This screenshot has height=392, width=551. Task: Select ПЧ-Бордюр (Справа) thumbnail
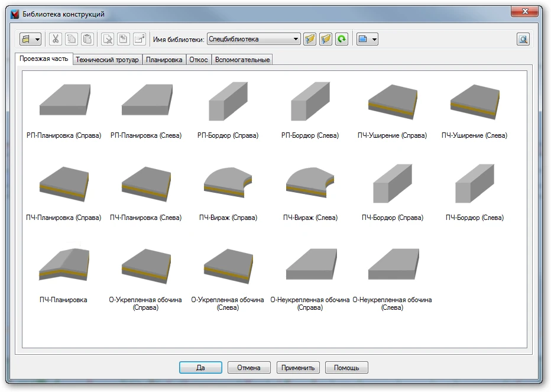[x=393, y=183]
